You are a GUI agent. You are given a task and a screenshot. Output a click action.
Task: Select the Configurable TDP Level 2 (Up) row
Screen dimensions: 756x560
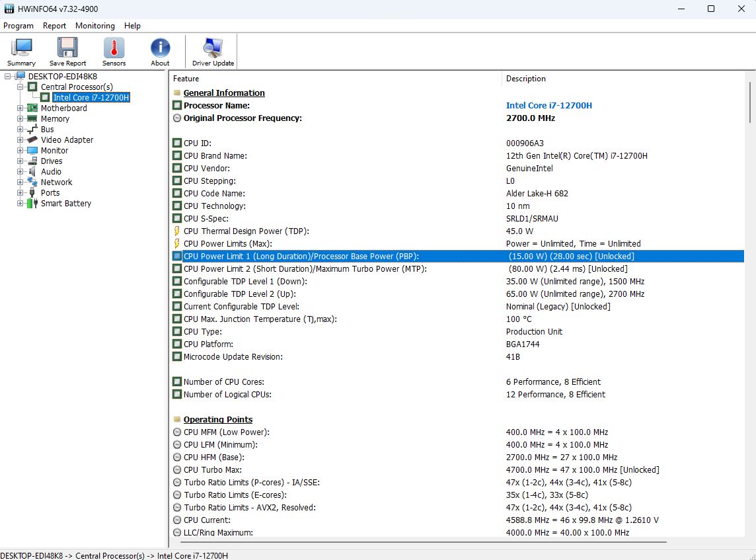[457, 294]
